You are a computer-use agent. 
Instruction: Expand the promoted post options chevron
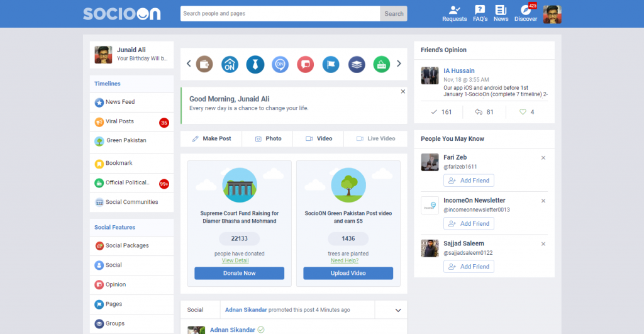[398, 310]
